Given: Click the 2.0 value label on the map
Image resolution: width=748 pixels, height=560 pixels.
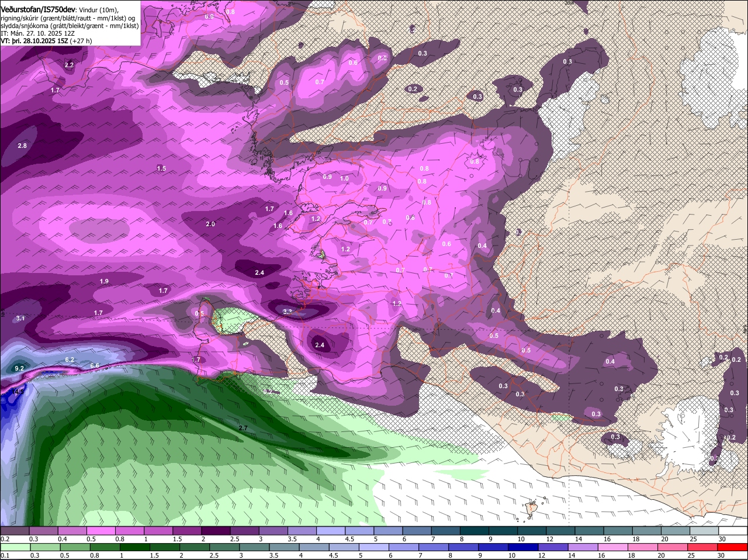Looking at the screenshot, I should 210,224.
